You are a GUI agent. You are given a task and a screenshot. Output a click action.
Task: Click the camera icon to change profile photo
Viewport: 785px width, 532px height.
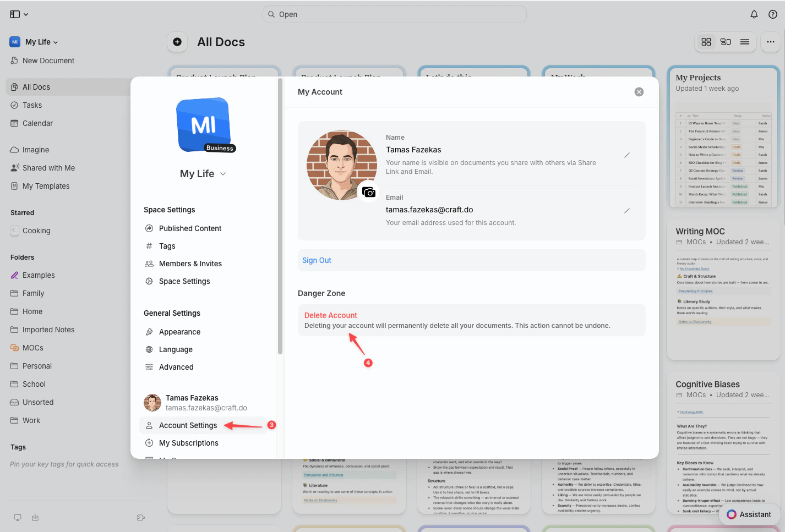point(369,191)
